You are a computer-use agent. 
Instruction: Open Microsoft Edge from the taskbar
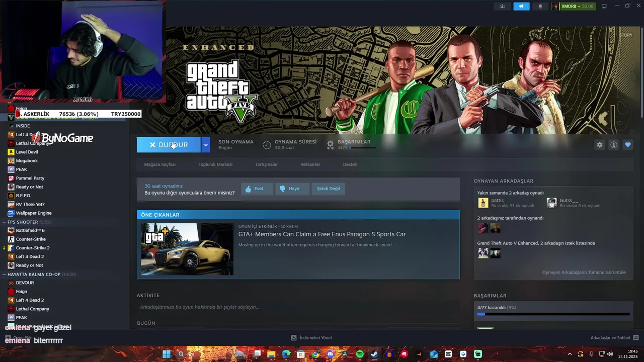[x=286, y=354]
